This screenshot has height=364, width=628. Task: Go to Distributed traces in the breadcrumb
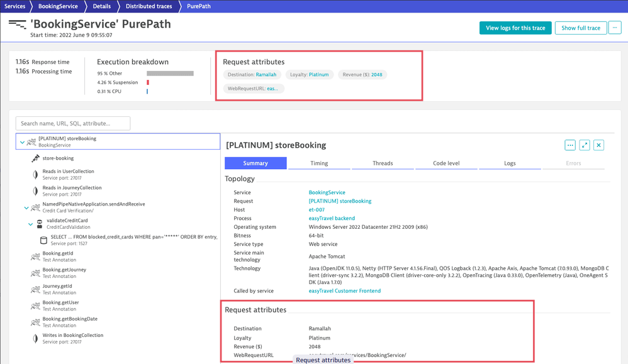pos(149,6)
